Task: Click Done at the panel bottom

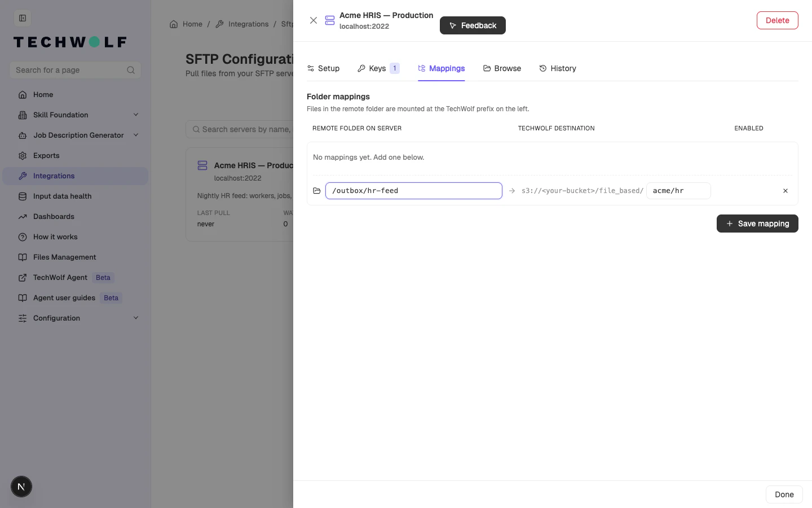Action: coord(784,494)
